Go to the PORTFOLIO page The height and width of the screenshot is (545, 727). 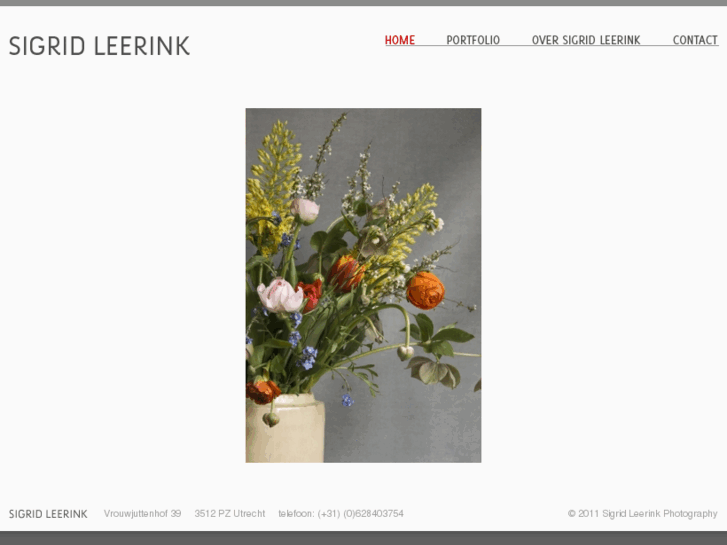(473, 40)
